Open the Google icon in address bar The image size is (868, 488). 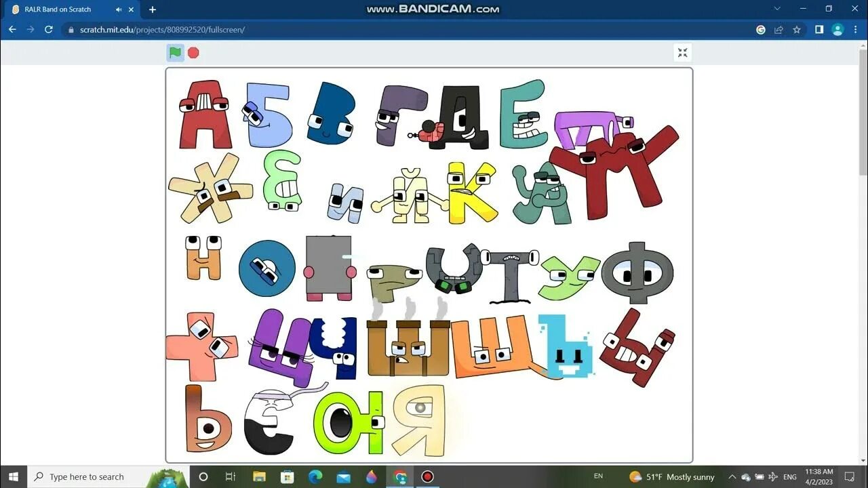761,30
